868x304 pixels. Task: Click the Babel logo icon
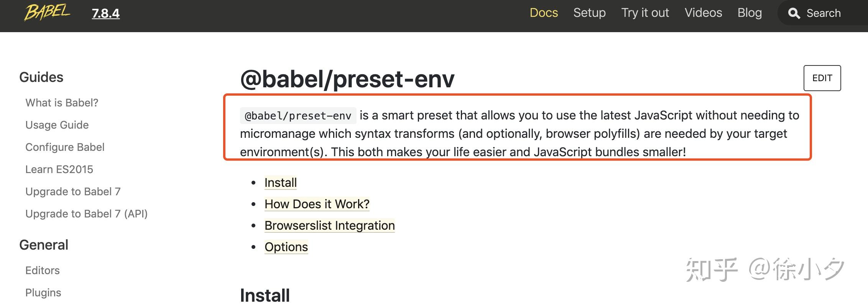[x=47, y=12]
